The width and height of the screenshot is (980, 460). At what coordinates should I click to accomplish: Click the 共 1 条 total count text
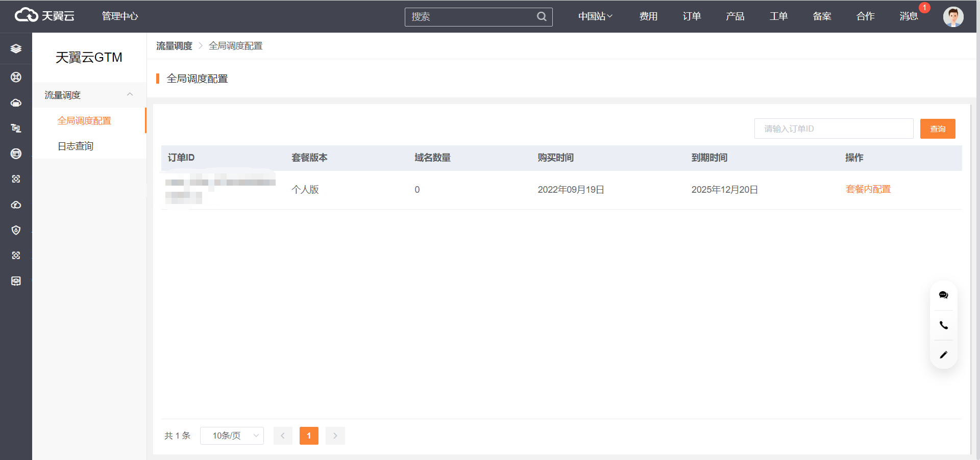pos(177,436)
